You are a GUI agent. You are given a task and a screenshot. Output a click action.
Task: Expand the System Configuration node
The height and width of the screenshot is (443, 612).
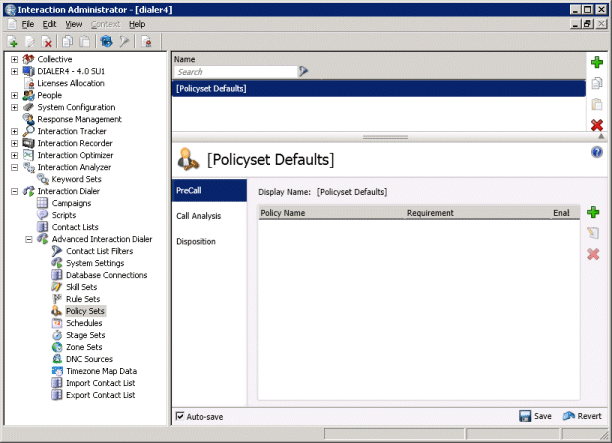[14, 108]
